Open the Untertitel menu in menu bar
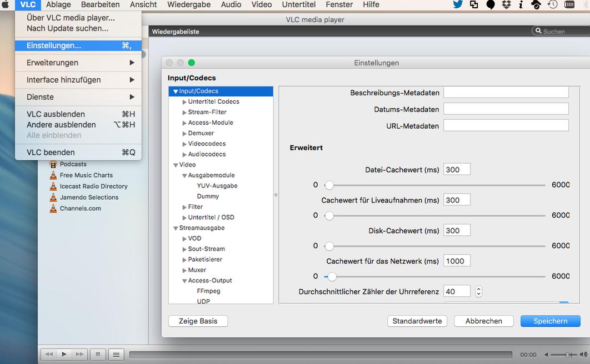Screen dimensions: 590x364 coord(299,4)
